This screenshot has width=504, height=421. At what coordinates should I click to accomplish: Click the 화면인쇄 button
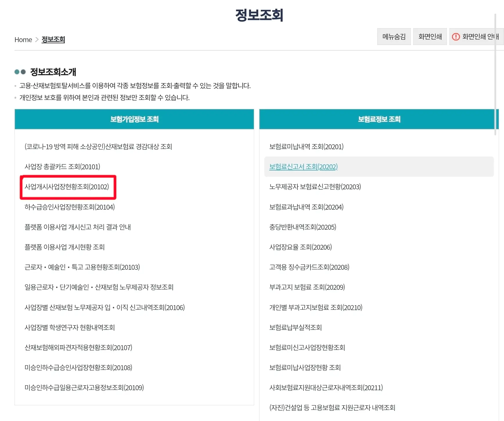[430, 37]
